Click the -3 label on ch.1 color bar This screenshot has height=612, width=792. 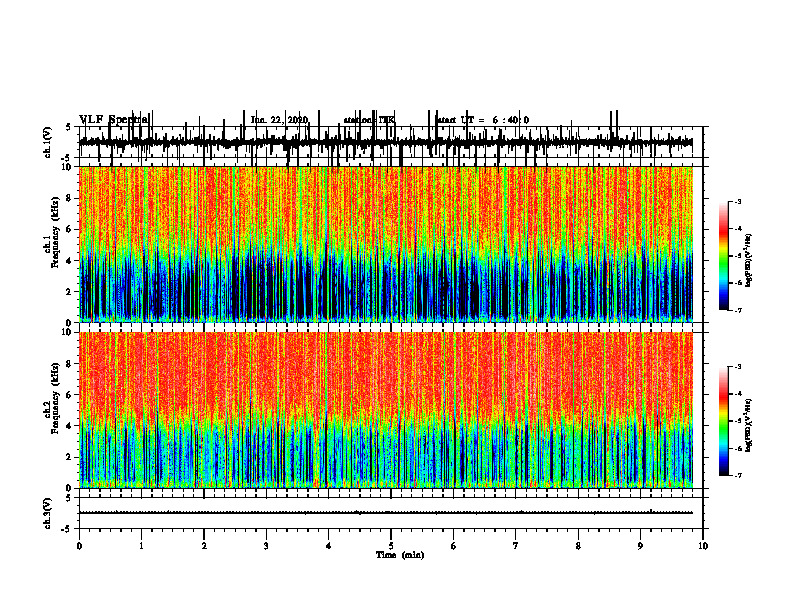point(738,201)
